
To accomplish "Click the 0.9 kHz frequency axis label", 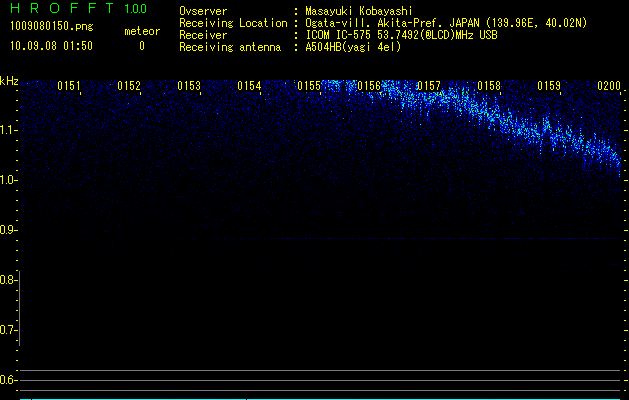I will tap(8, 230).
